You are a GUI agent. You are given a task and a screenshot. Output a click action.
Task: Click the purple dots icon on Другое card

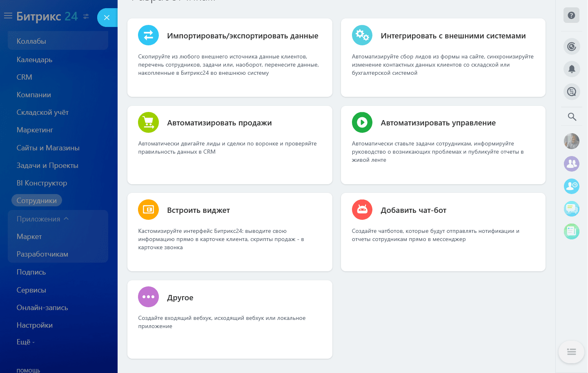[x=148, y=297]
